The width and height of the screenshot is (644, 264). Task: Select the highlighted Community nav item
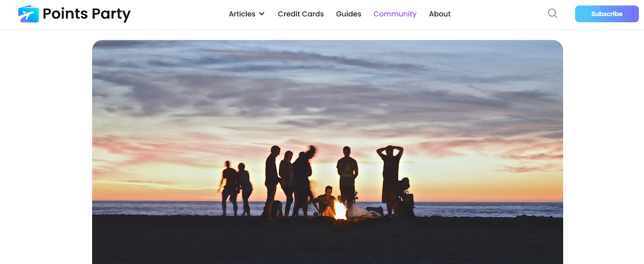[395, 14]
